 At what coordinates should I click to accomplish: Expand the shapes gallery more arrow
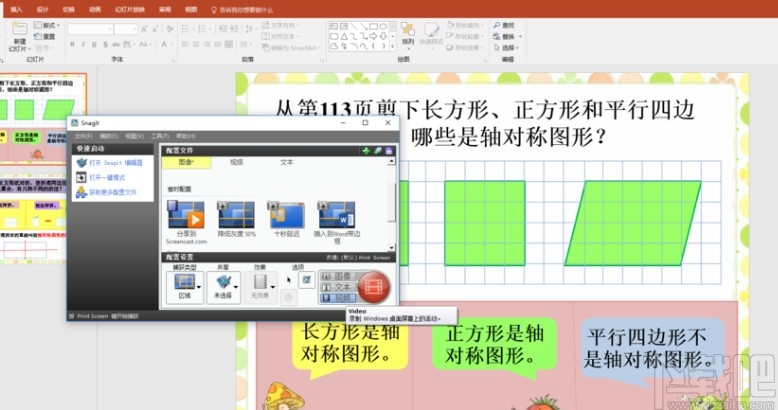tap(392, 47)
